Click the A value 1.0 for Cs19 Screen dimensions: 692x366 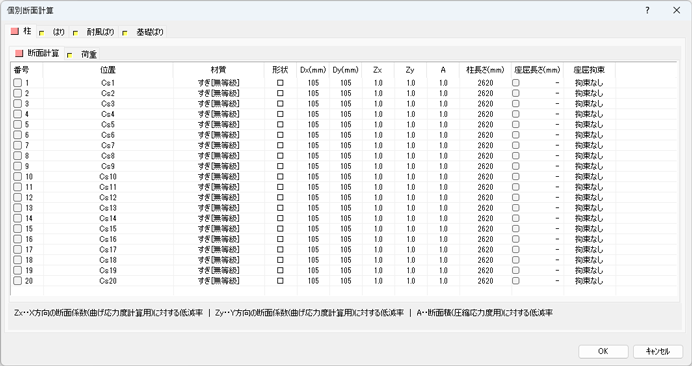[x=443, y=270]
